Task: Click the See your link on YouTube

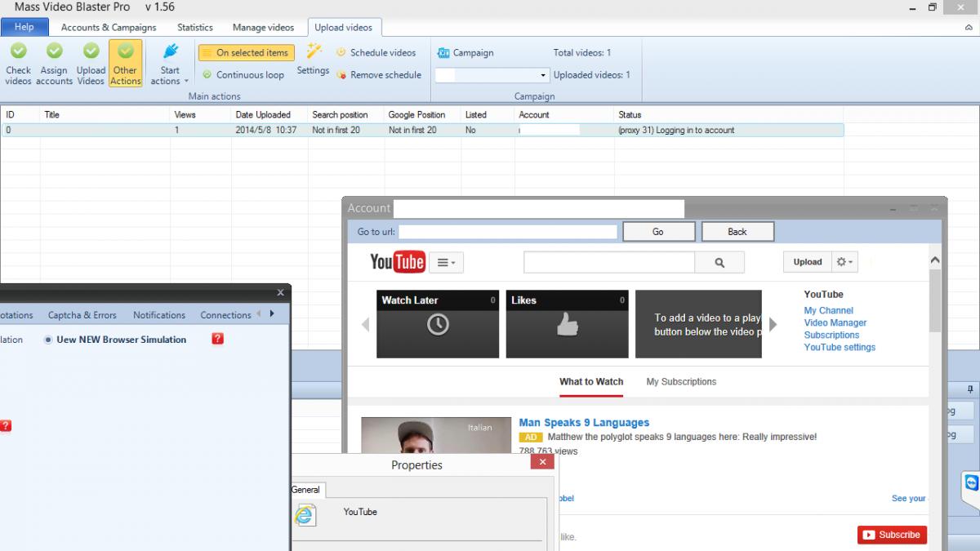Action: click(x=908, y=498)
